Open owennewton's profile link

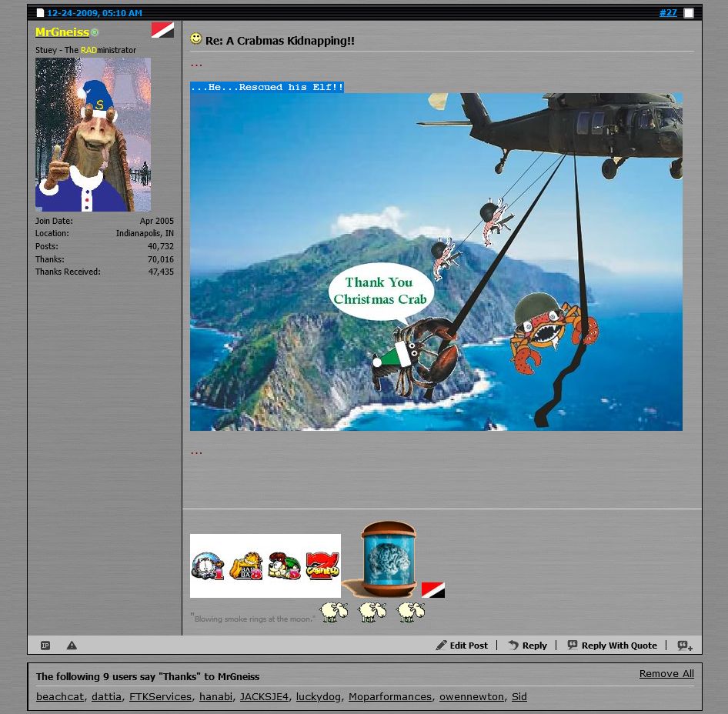[x=471, y=696]
